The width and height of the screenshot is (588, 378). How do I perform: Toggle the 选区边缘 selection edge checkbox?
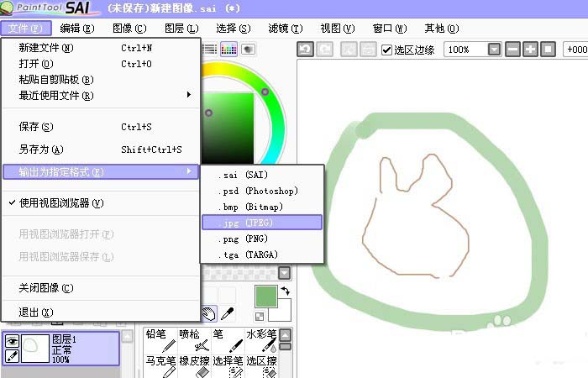point(386,50)
